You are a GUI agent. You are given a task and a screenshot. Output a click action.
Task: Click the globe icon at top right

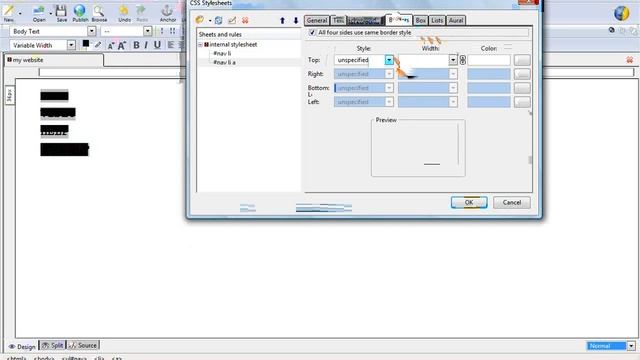click(x=622, y=13)
